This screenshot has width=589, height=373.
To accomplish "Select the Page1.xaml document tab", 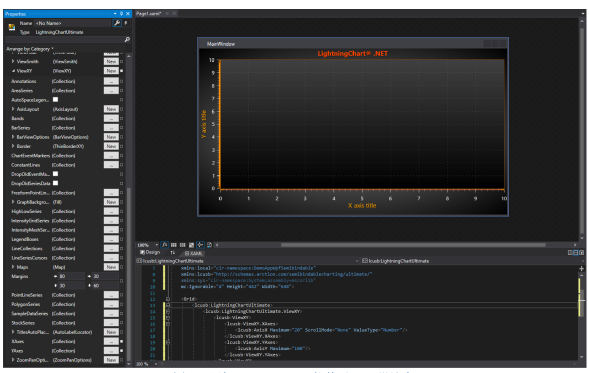I will tap(148, 14).
